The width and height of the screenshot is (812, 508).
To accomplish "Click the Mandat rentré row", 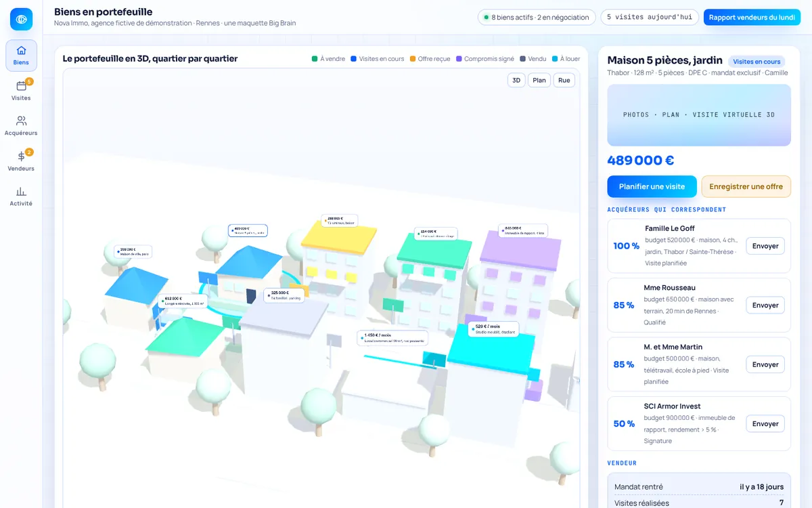I will [x=699, y=486].
